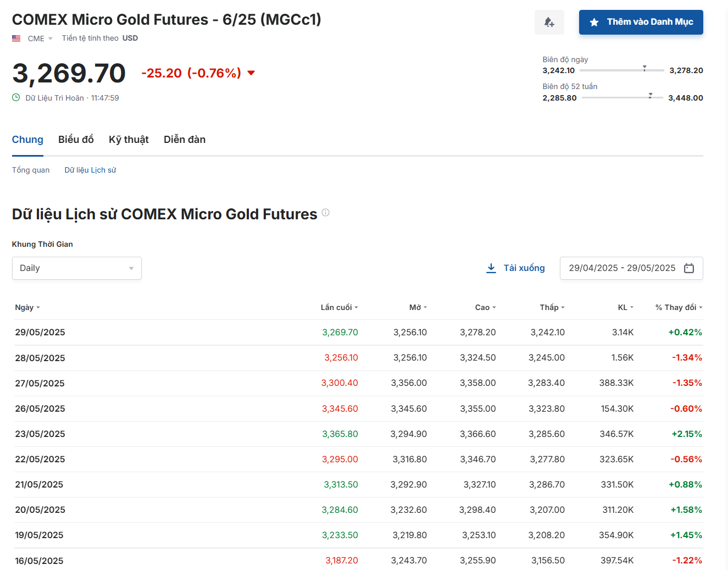Open date range 29/04/2025 - 29/05/2025 picker
728x570 pixels.
(x=631, y=268)
